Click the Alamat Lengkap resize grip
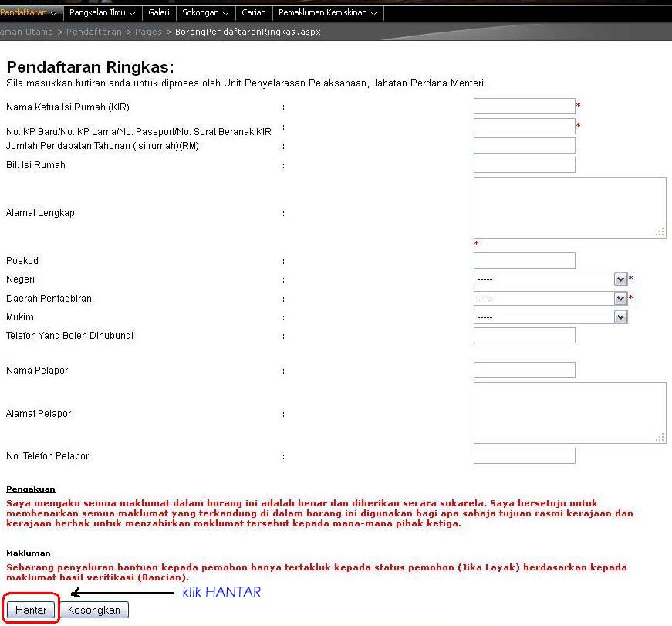Viewport: 672px width, 626px height. point(660,232)
